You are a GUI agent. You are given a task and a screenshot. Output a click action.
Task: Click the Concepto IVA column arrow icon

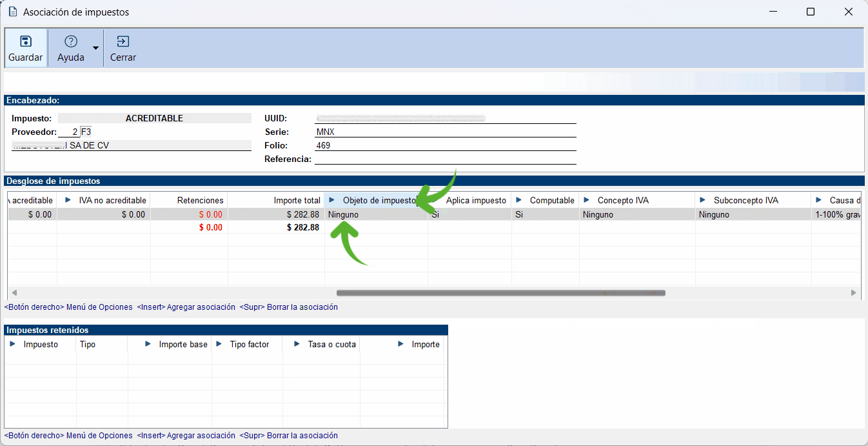587,200
